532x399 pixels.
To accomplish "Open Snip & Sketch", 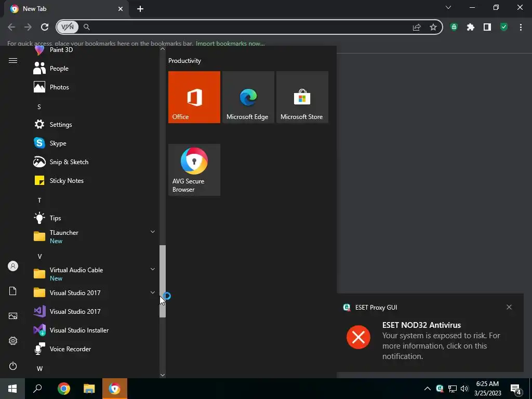I will coord(95,162).
